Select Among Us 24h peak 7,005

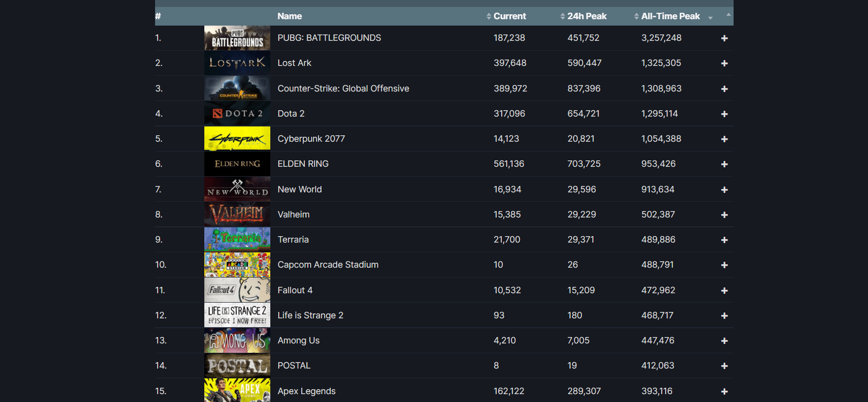tap(579, 340)
